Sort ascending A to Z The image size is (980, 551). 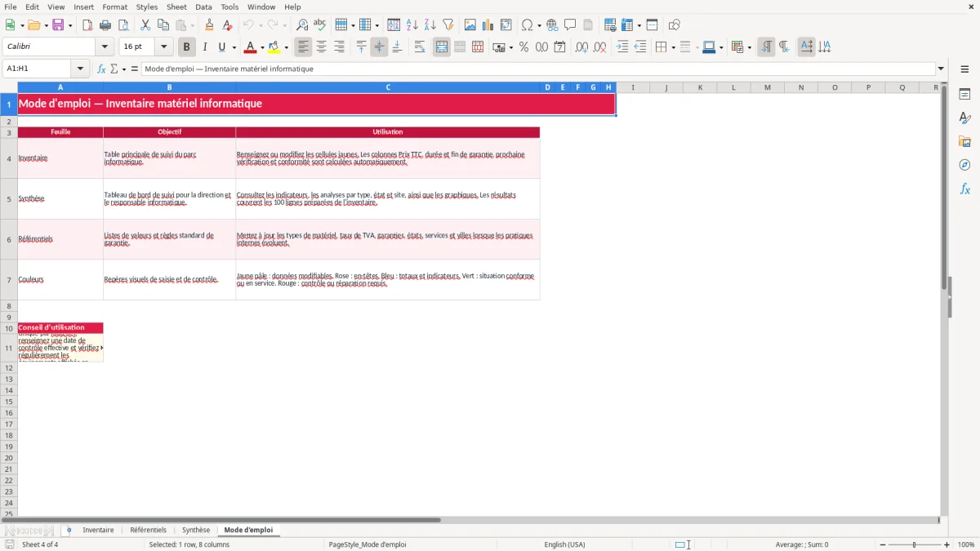412,25
